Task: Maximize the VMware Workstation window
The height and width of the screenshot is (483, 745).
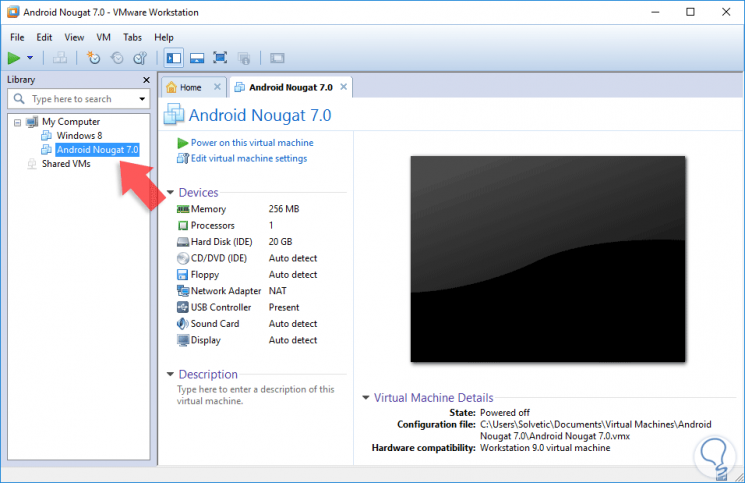Action: [x=690, y=12]
